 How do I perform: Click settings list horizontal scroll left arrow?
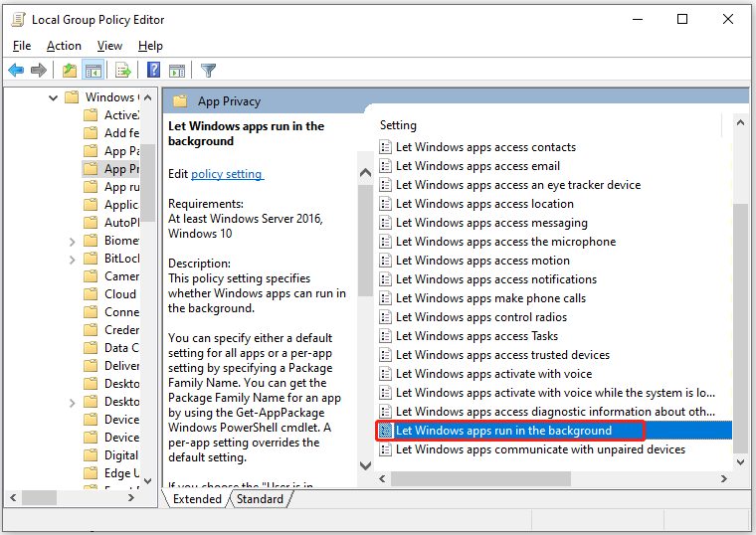tap(382, 478)
